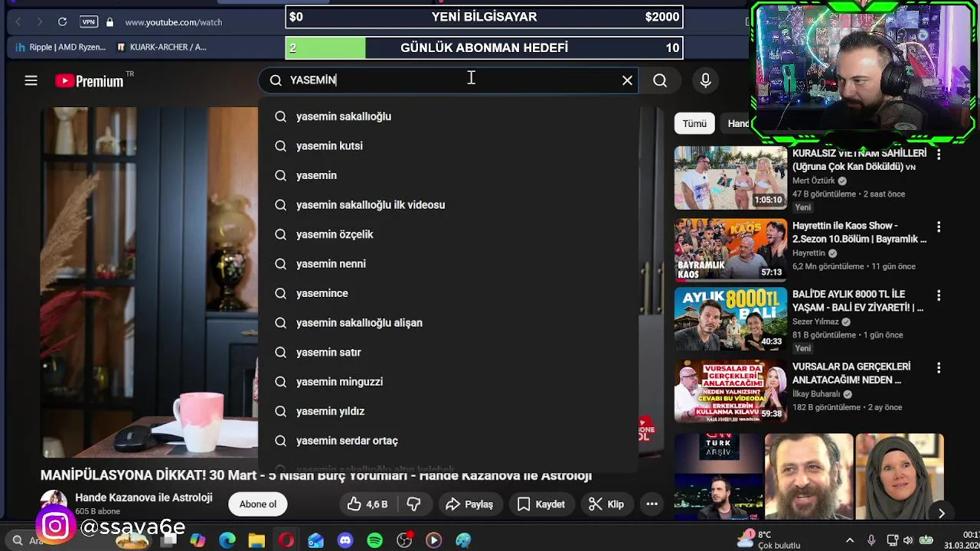Image resolution: width=980 pixels, height=551 pixels.
Task: Open options for BALİ'DE AYLIK 8000 TL video
Action: point(939,295)
